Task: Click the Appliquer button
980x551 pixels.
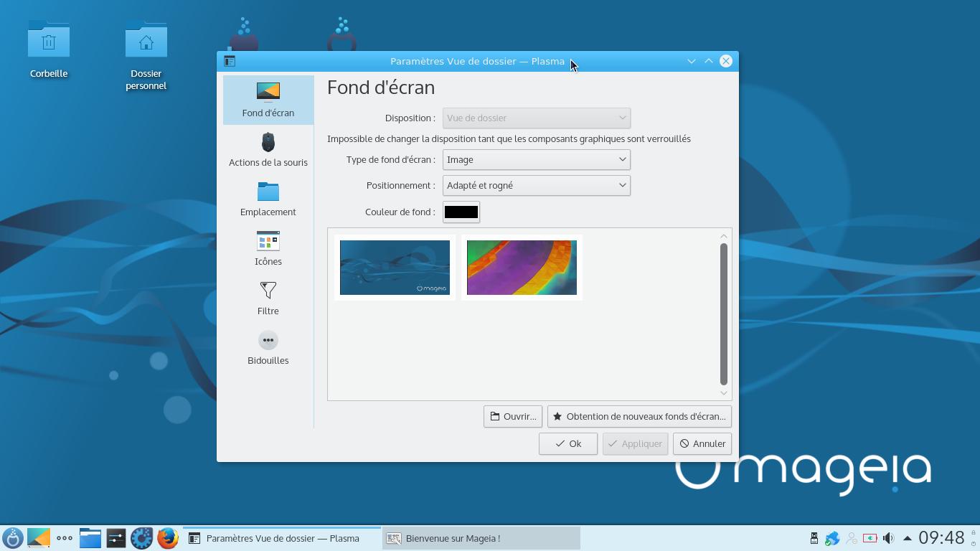Action: coord(635,443)
